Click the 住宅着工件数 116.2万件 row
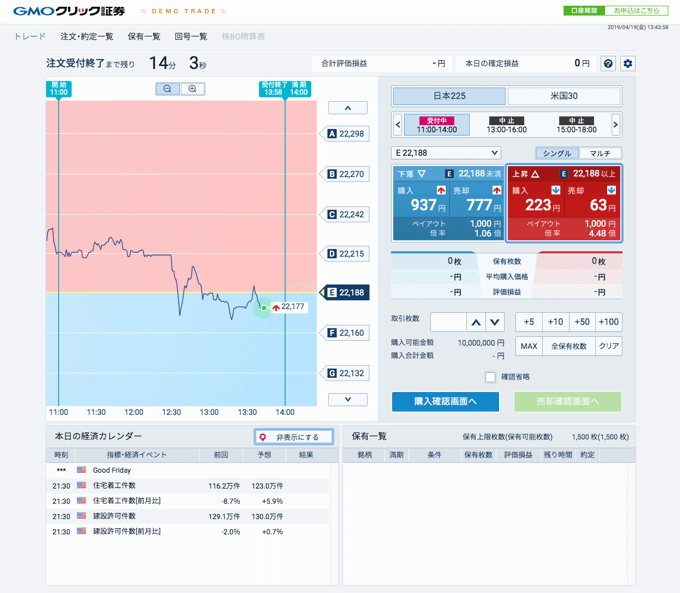 187,486
